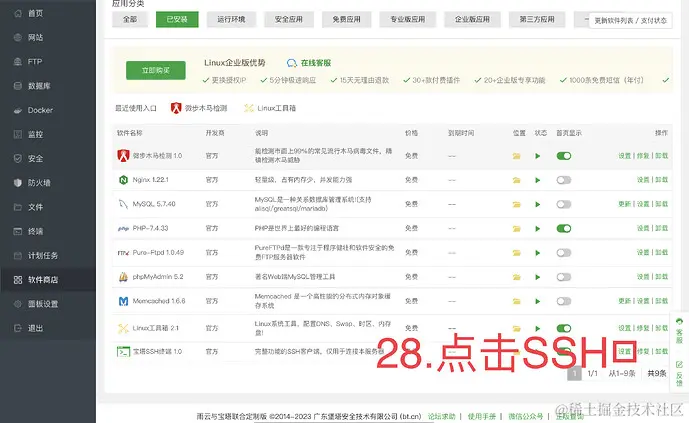
Task: Select the 第三方应用 category tab
Action: [537, 19]
